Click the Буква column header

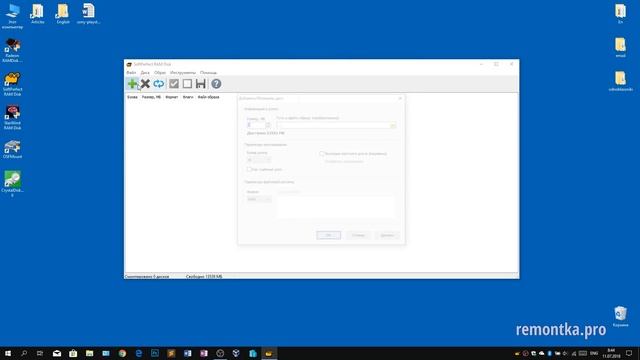click(x=132, y=97)
